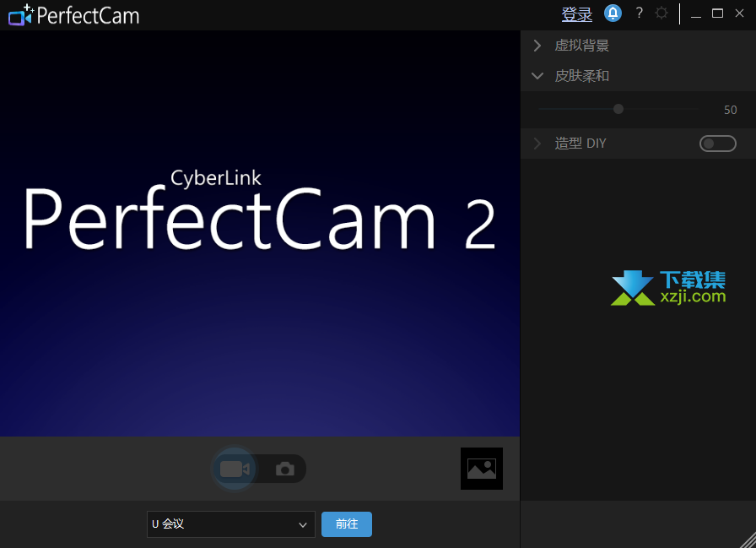Click the 前往 button

[x=347, y=524]
